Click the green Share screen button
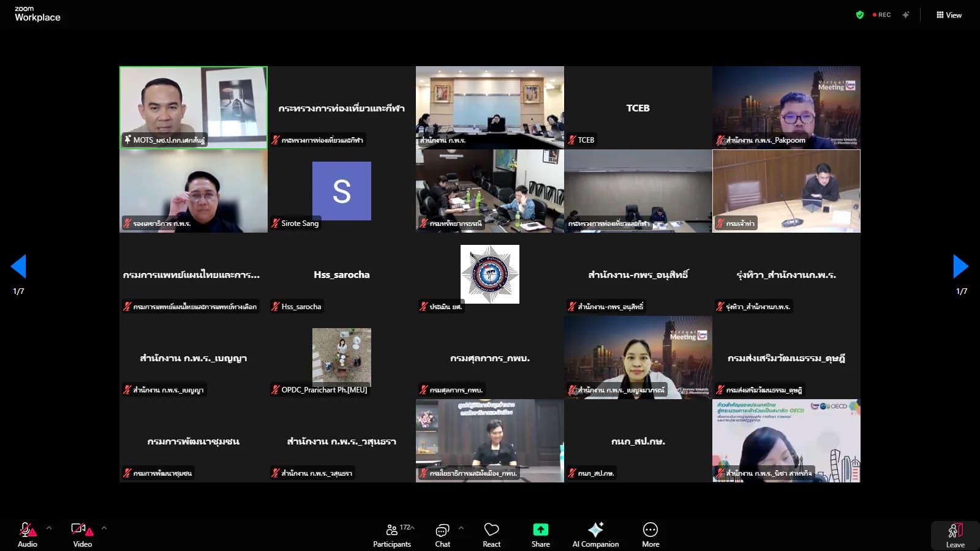This screenshot has width=980, height=551. click(x=540, y=534)
